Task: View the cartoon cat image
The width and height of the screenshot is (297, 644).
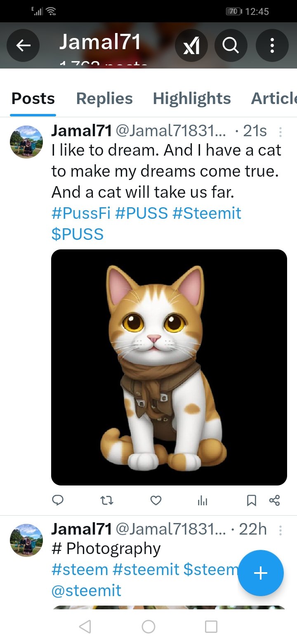Action: click(x=169, y=367)
